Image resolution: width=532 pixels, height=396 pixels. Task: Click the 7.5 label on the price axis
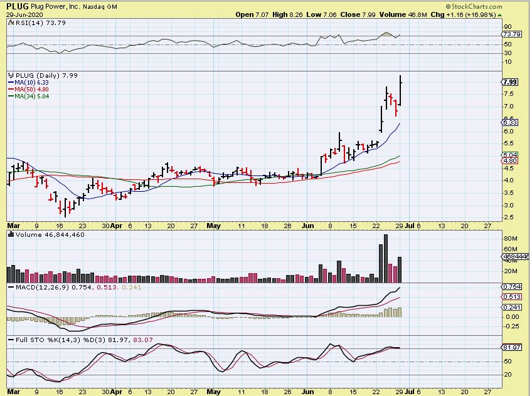click(509, 94)
